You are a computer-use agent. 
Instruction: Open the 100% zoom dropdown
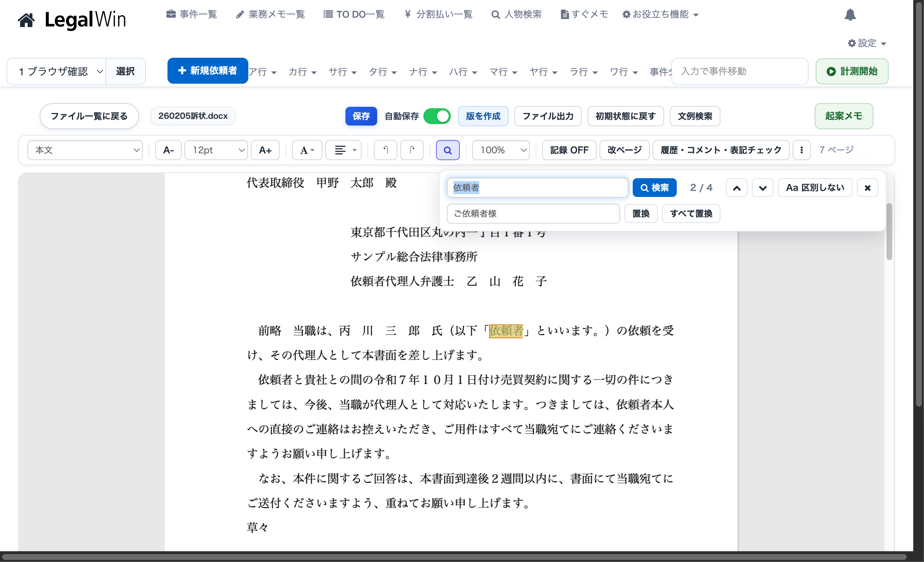(501, 150)
